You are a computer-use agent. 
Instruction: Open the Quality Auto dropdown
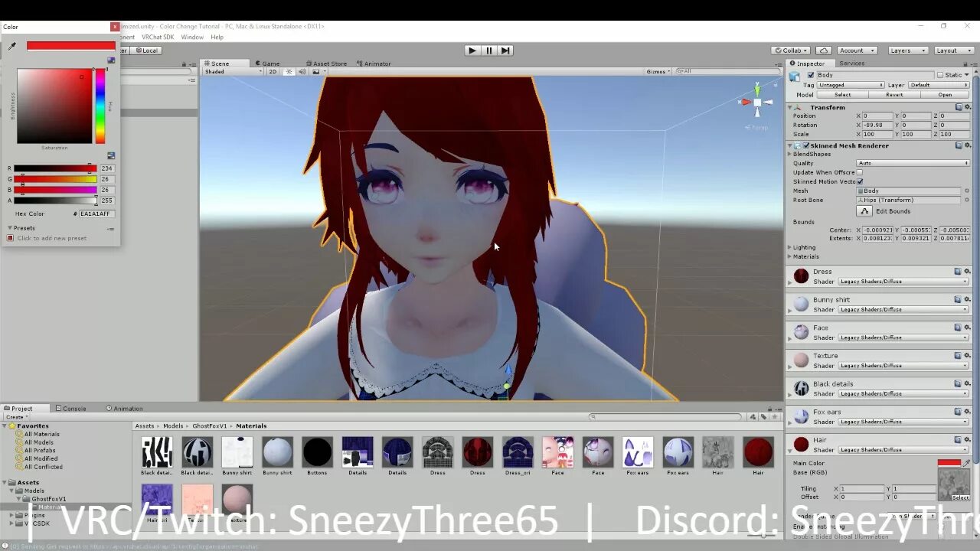tap(913, 163)
